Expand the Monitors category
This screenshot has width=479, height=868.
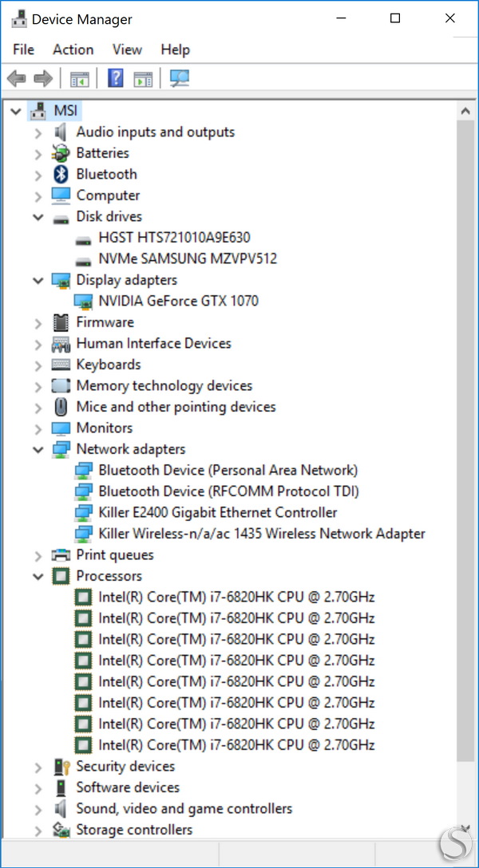[38, 429]
